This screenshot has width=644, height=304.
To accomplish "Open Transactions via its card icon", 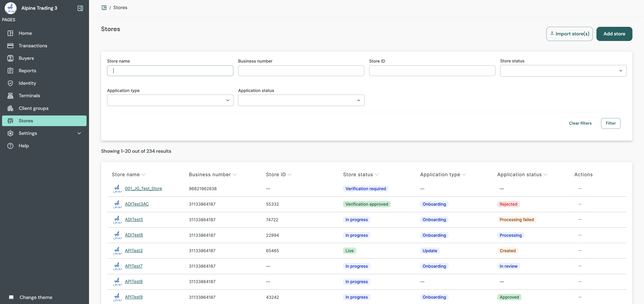I will (10, 45).
